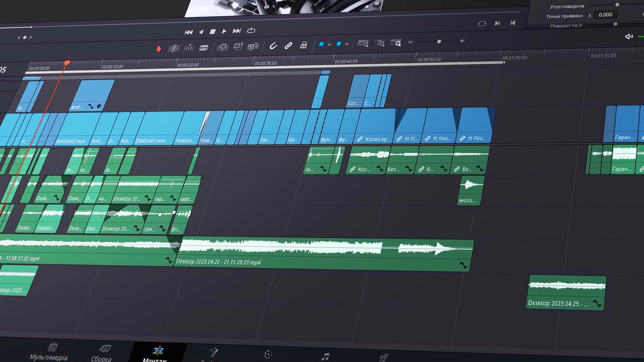This screenshot has height=362, width=644.
Task: Click keyframe diamond on the Arcti... clip
Action: tap(99, 106)
